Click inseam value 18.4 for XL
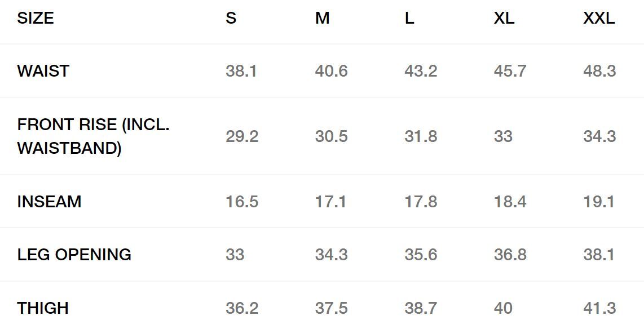This screenshot has height=329, width=644. tap(510, 202)
